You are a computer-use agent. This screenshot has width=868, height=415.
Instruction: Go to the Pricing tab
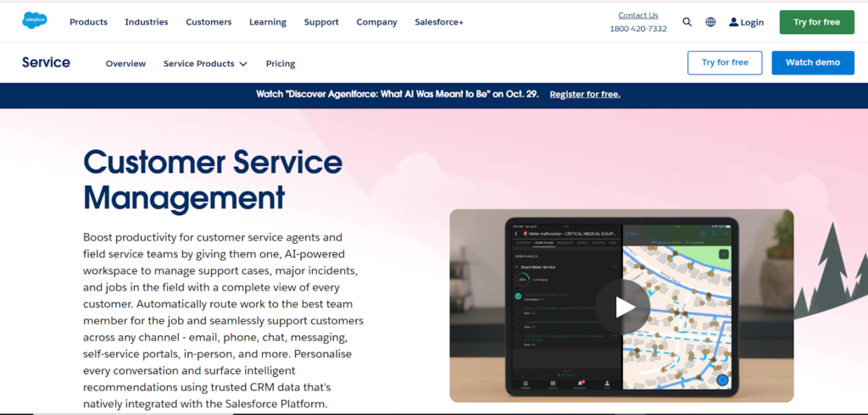280,64
